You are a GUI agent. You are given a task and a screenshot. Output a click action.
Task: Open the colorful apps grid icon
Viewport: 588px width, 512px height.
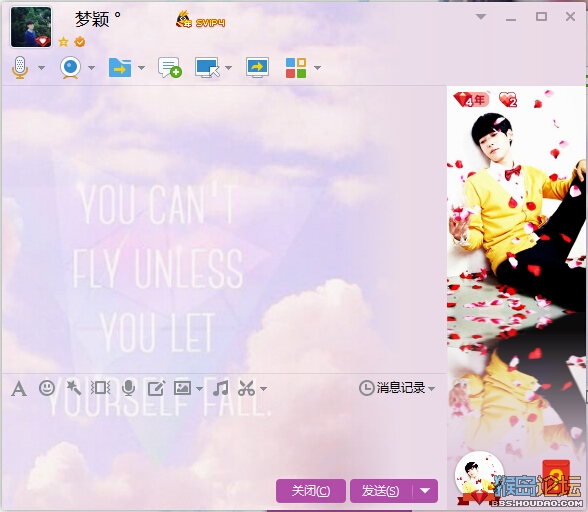[x=296, y=68]
